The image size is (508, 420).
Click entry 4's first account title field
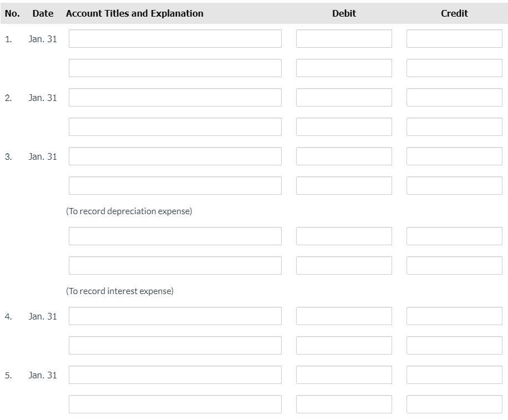point(175,316)
